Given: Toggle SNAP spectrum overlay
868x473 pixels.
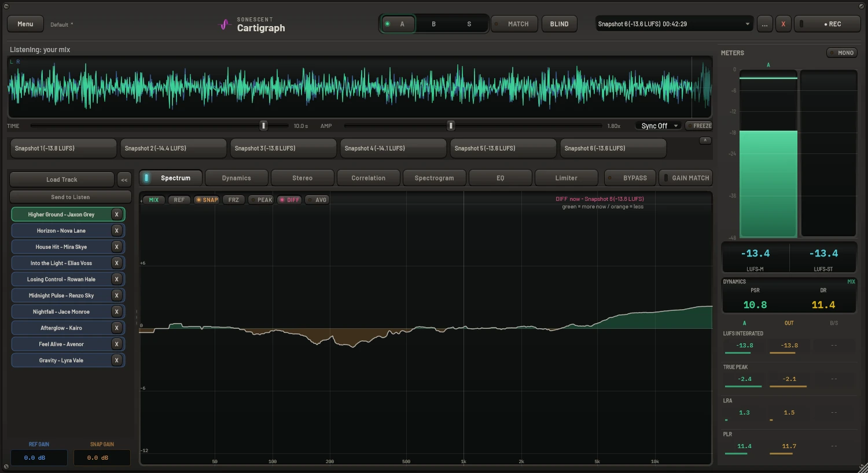Looking at the screenshot, I should point(207,200).
